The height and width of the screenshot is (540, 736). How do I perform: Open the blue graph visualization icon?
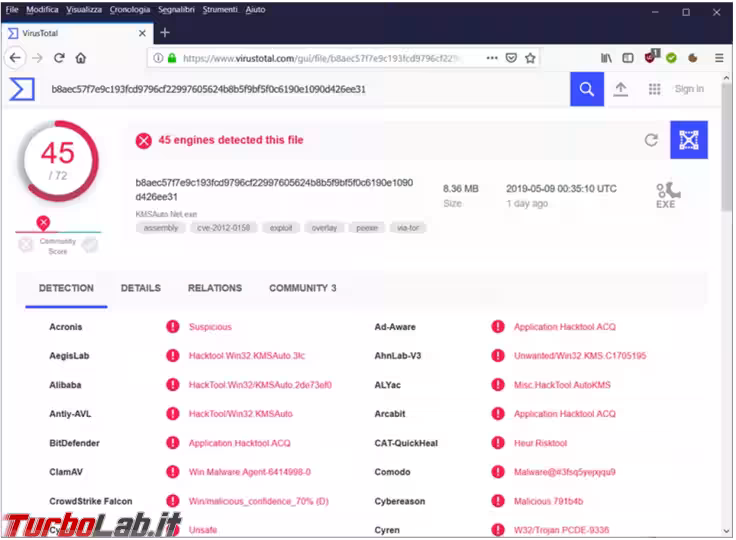tap(689, 140)
